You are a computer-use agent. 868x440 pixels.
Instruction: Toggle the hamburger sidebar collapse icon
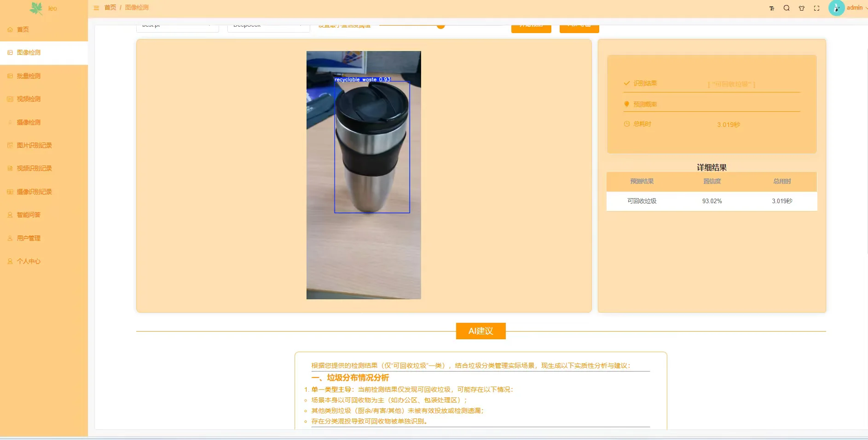(x=96, y=8)
